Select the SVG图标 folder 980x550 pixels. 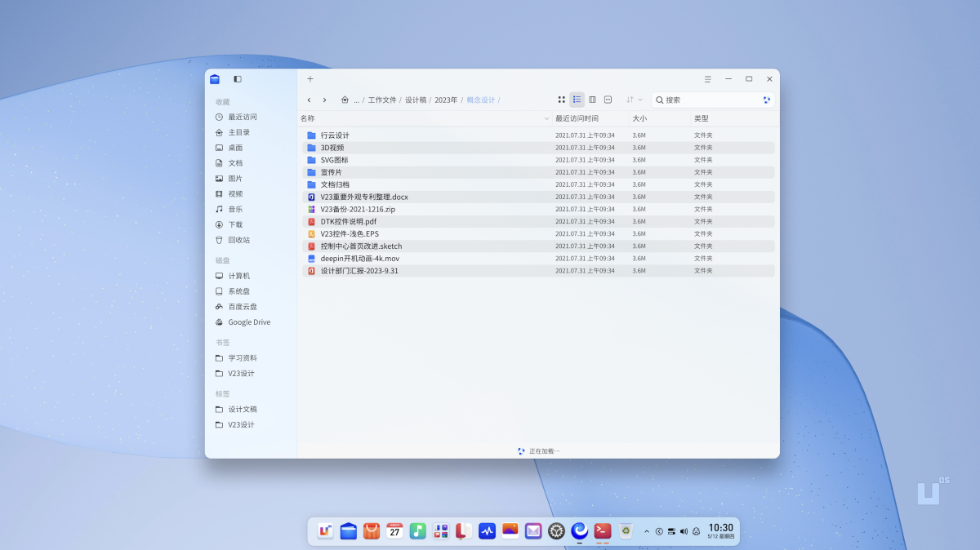538,160
